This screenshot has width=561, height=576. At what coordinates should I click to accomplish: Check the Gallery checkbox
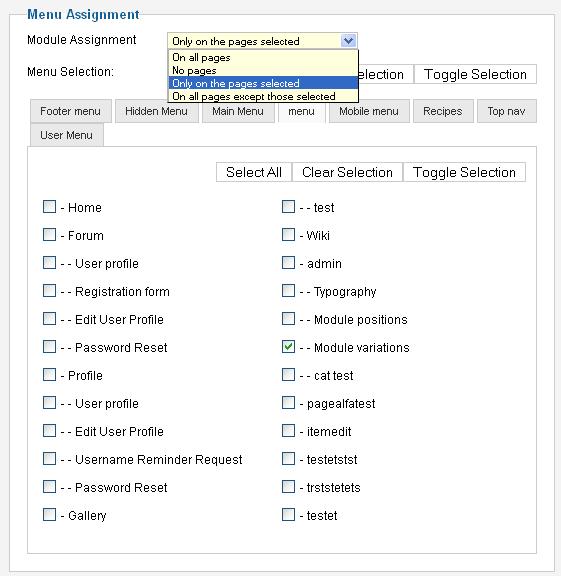point(49,515)
